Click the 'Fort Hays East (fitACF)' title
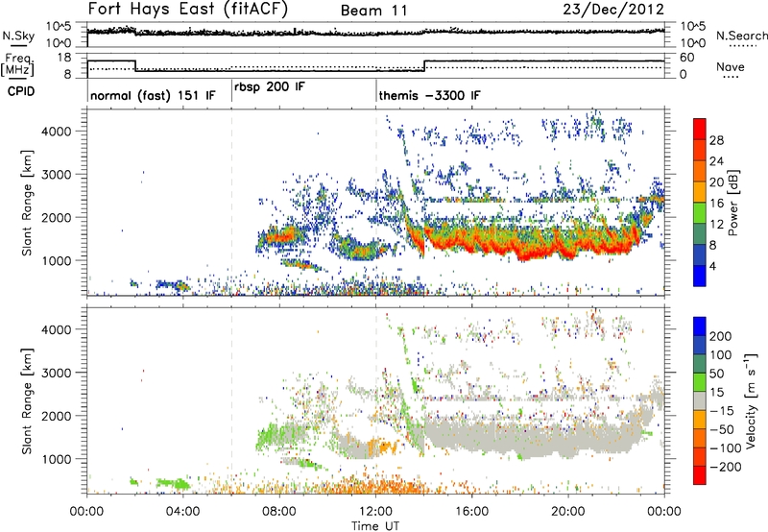This screenshot has height=532, width=768. (x=187, y=10)
